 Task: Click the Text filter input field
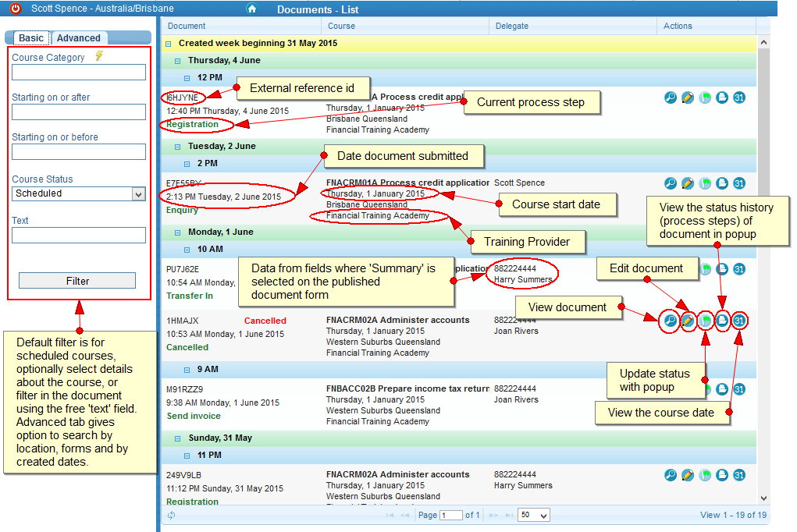pyautogui.click(x=79, y=236)
